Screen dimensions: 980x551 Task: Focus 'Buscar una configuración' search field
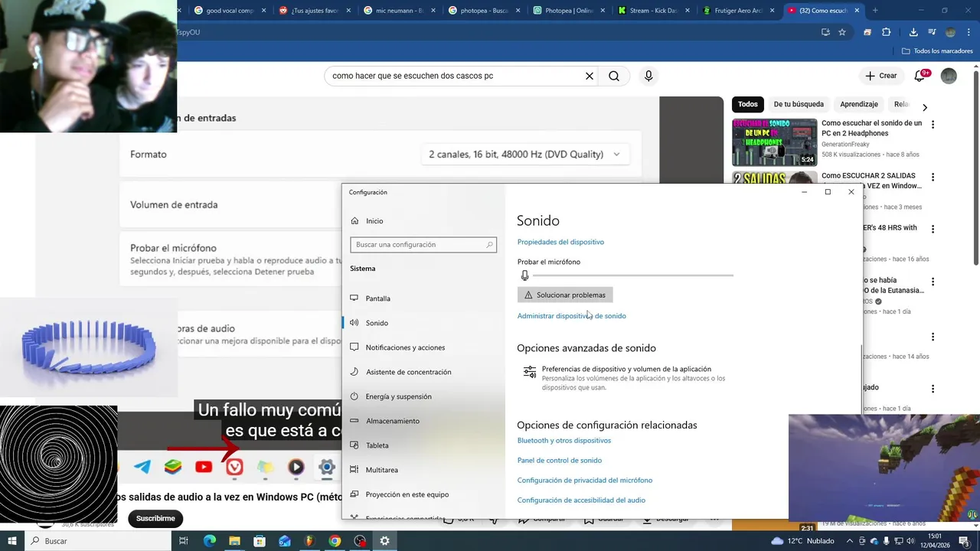(x=423, y=245)
